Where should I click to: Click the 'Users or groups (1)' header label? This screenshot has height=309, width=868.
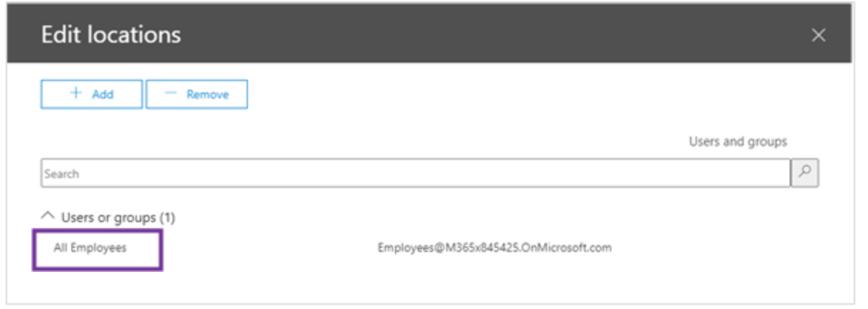[x=118, y=217]
